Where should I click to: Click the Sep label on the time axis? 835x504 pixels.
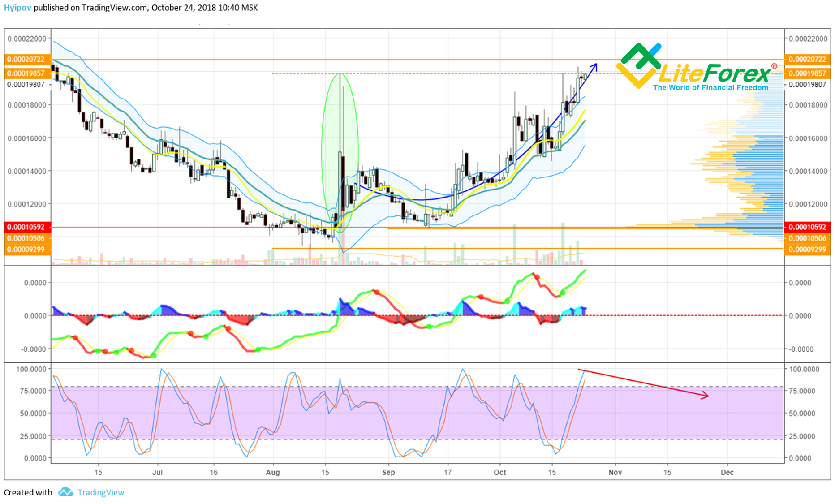388,472
